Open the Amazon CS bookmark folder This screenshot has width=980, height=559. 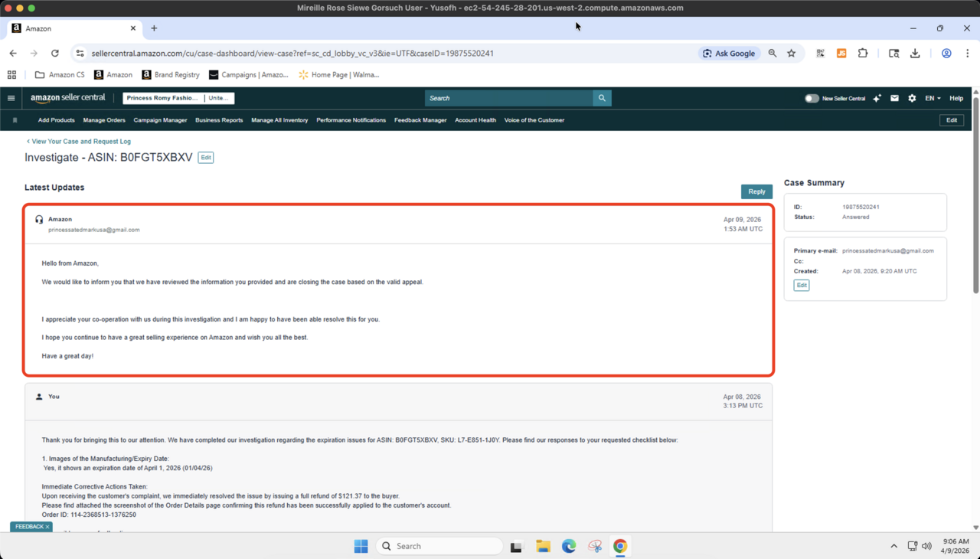pos(60,75)
